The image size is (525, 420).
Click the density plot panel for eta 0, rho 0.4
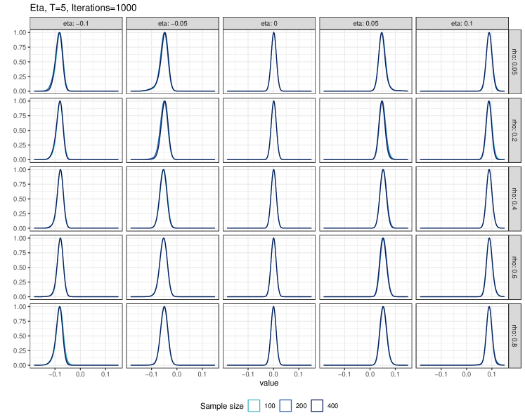[x=269, y=199]
